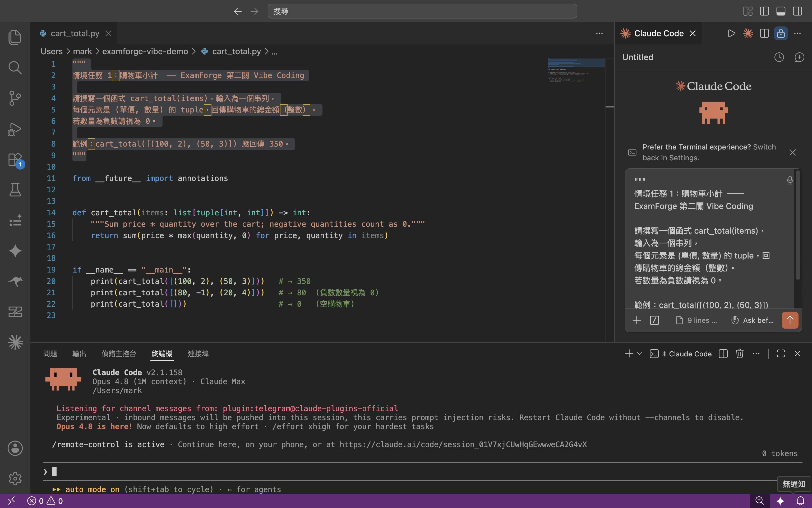
Task: Click the run play icon in Claude panel
Action: tap(731, 33)
